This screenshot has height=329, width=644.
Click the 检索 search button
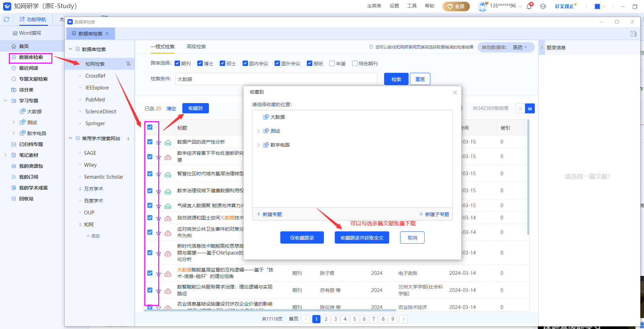396,79
